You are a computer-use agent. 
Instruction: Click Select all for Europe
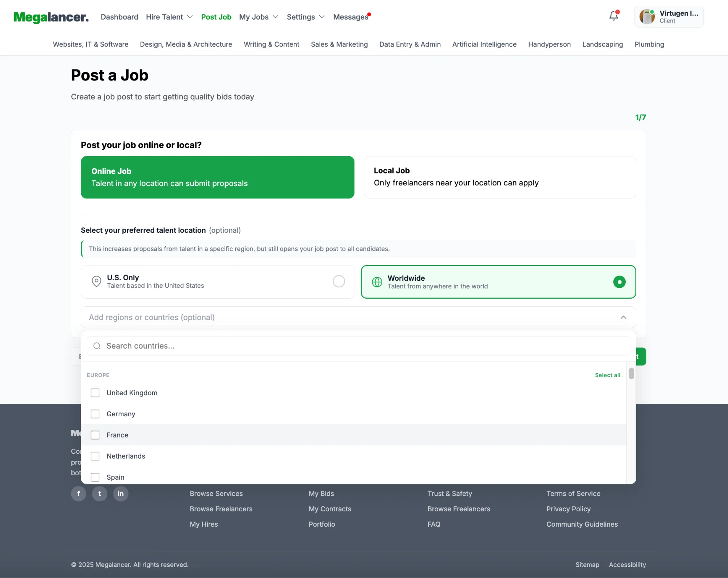coord(607,375)
